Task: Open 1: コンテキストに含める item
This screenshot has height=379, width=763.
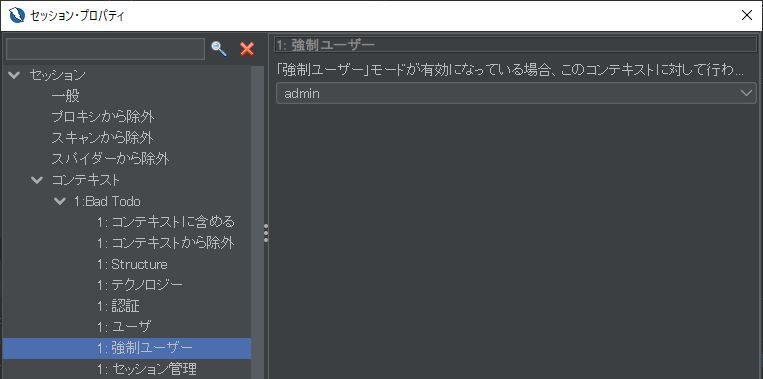Action: coord(165,222)
